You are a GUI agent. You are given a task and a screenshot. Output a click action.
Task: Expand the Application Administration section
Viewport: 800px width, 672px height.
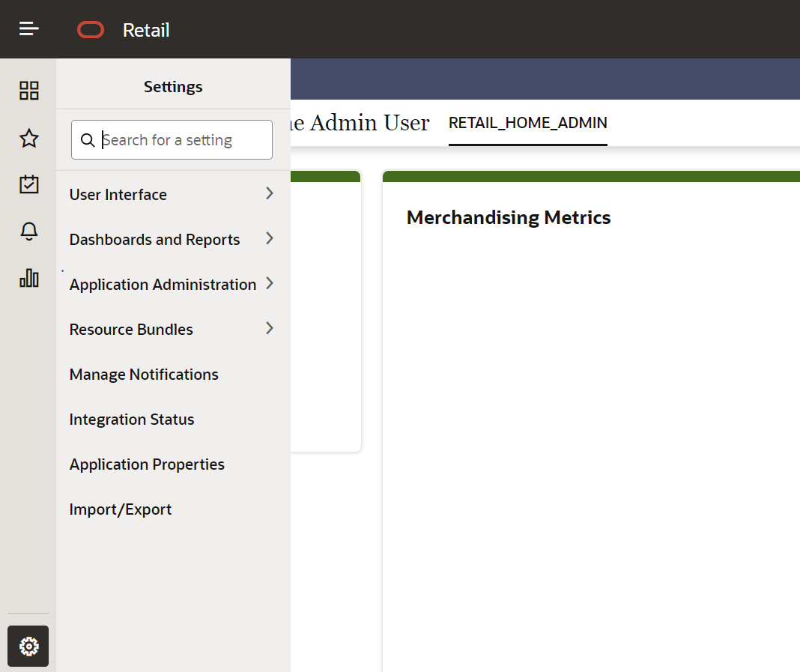[x=163, y=284]
